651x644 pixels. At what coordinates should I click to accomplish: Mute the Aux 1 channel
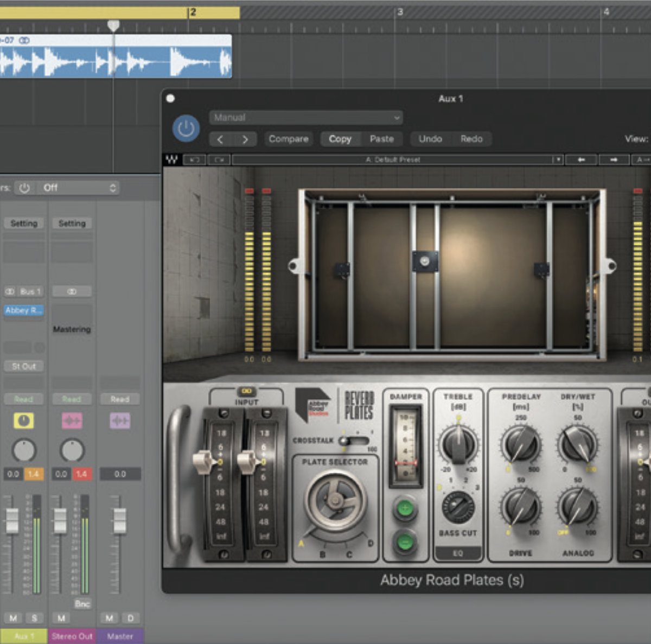pyautogui.click(x=13, y=618)
